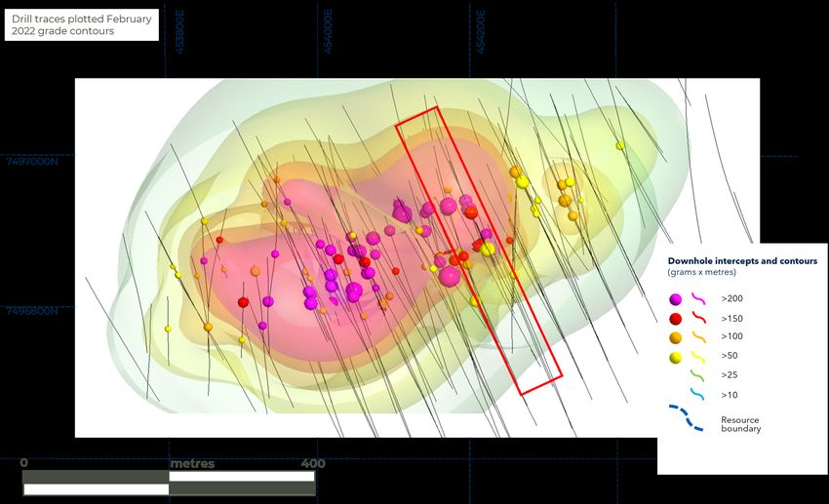The image size is (829, 504).
Task: Click the orange >100 contour line symbol
Action: tap(698, 336)
